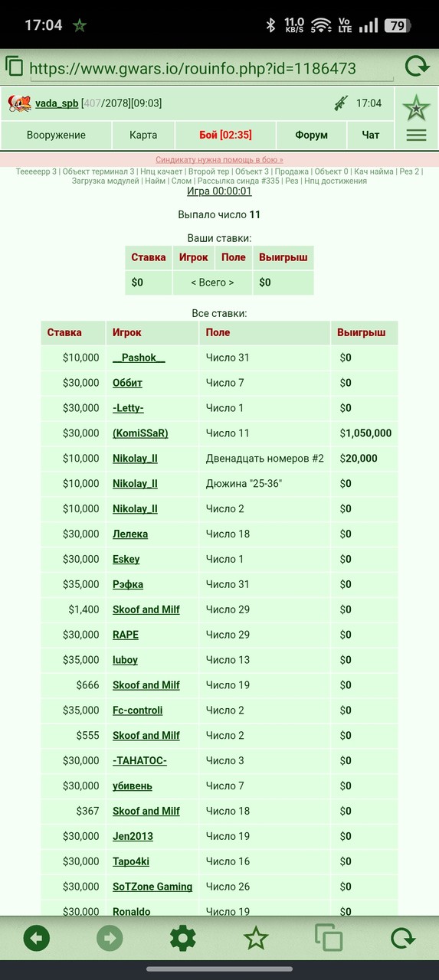Tap the bottom bar refresh icon
The image size is (439, 980).
pos(401,938)
